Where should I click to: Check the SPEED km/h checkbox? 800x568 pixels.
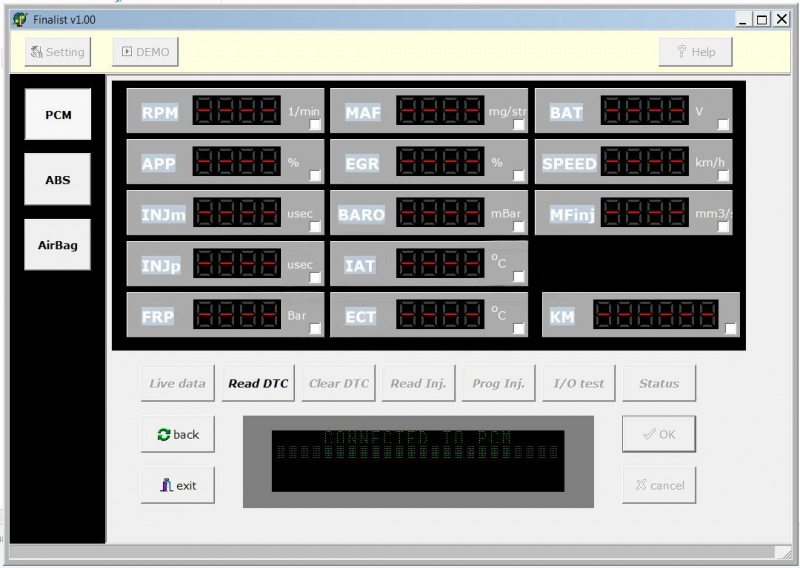723,176
